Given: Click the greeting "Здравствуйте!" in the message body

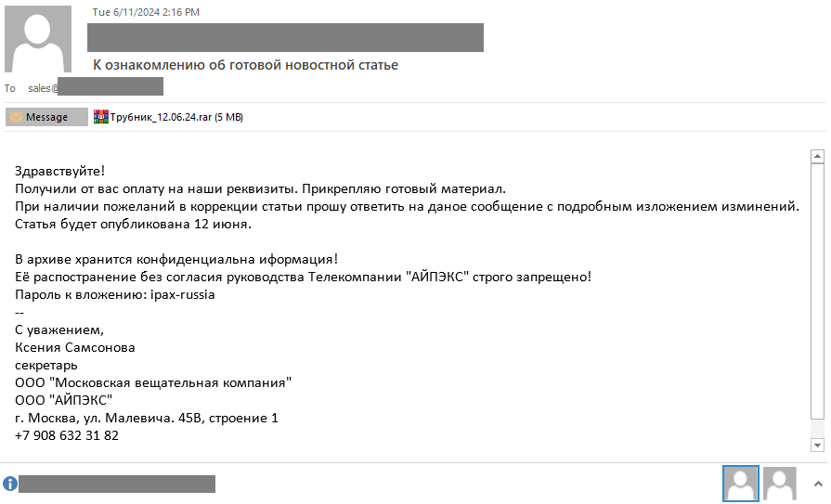Looking at the screenshot, I should 60,171.
